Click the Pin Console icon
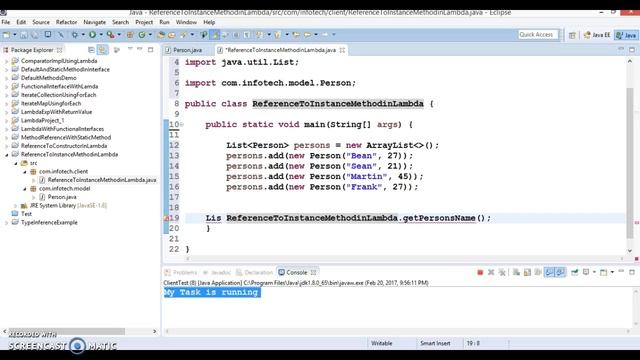Image resolution: width=640 pixels, height=360 pixels. click(575, 272)
